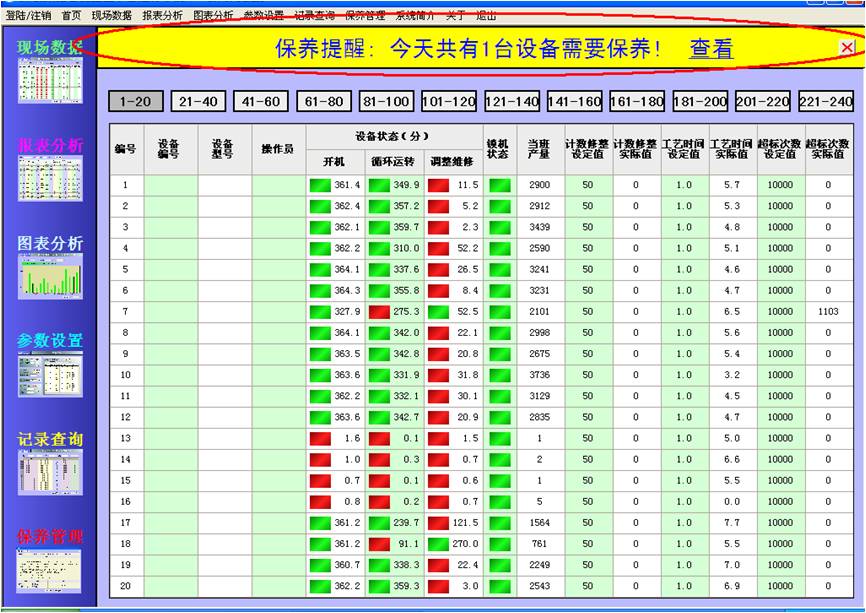Click the 设备编号 cell for device 5
The height and width of the screenshot is (613, 866).
tap(171, 270)
